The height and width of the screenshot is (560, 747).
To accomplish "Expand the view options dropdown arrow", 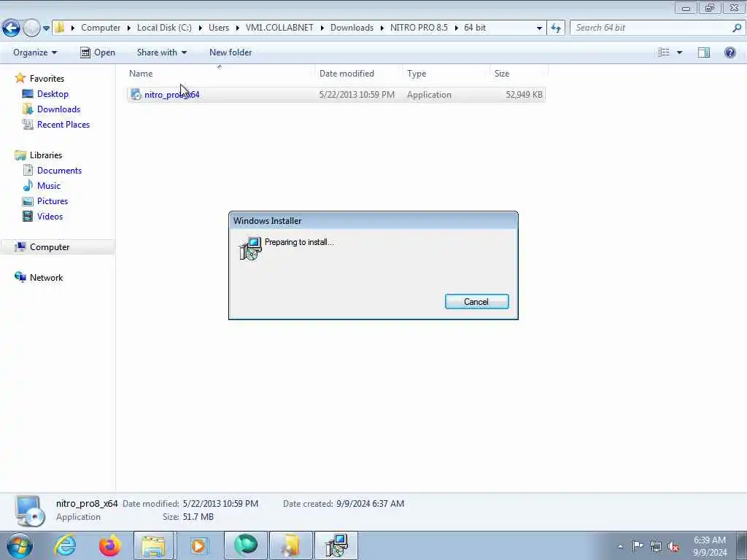I will point(679,52).
